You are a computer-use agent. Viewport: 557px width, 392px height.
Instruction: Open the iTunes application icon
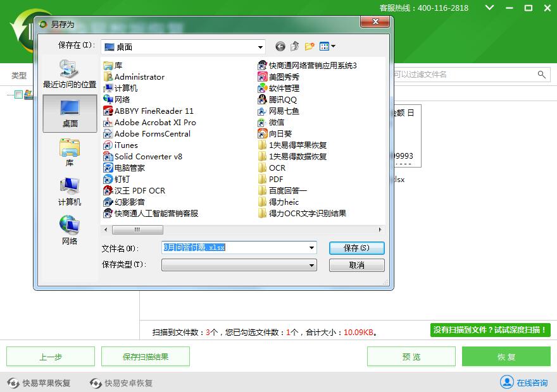click(x=126, y=145)
